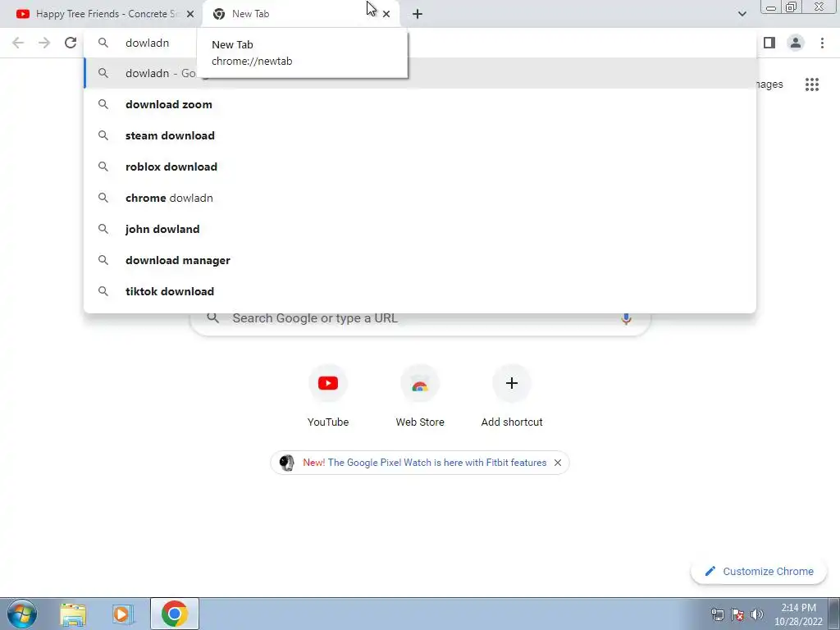Select the 'chrome dowladn' suggestion
The width and height of the screenshot is (840, 630).
click(420, 198)
